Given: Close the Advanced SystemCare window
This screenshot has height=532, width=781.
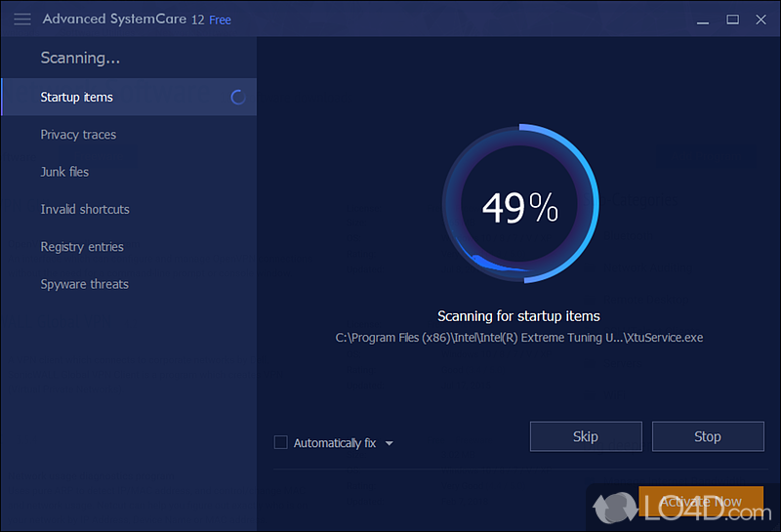Looking at the screenshot, I should click(760, 20).
